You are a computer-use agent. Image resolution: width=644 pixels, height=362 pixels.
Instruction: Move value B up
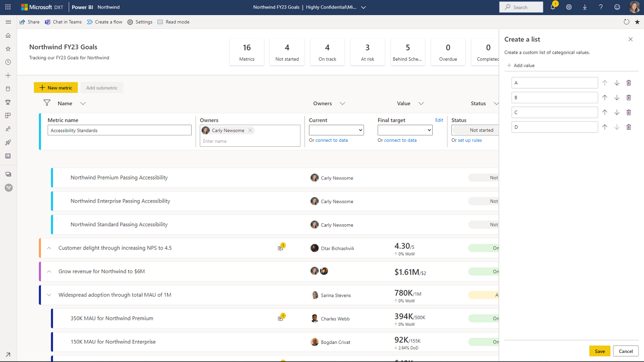coord(605,98)
